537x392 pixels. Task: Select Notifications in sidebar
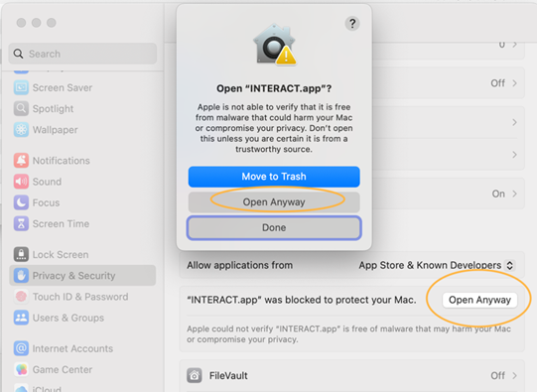pyautogui.click(x=82, y=161)
